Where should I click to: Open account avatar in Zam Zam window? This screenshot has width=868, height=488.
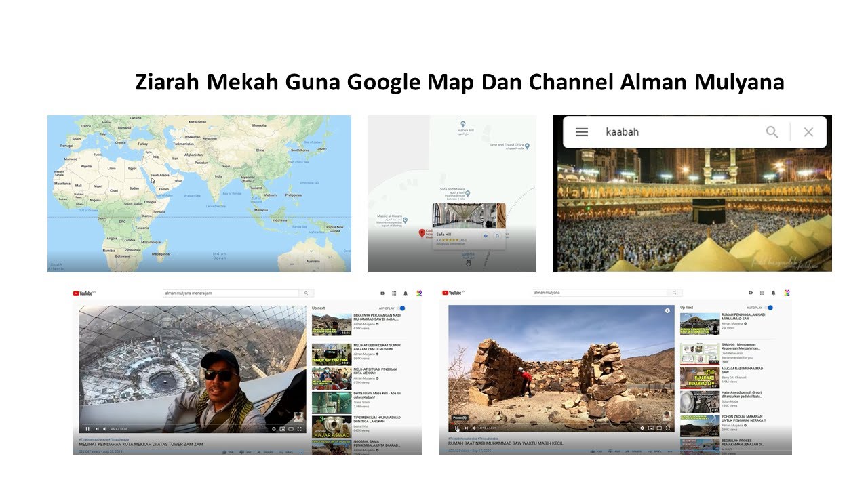419,293
